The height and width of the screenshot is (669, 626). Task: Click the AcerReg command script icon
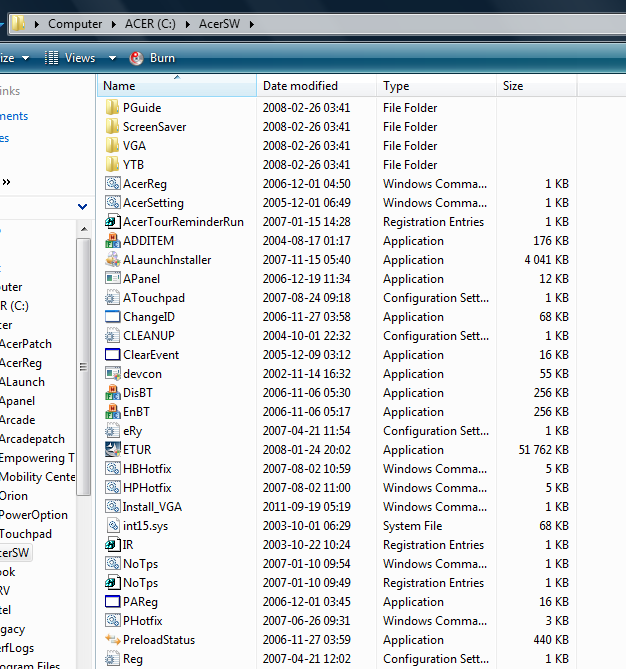pyautogui.click(x=113, y=183)
